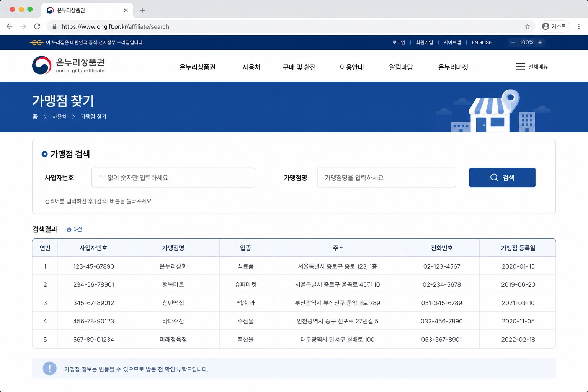Screen dimensions: 588x392
Task: Click the 온누리상품권 logo
Action: [x=69, y=65]
